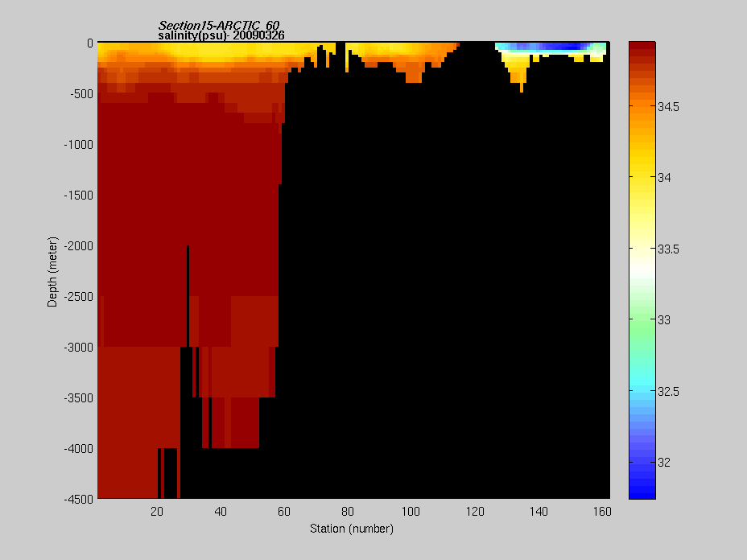Screen dimensions: 747x560
Task: Click station tick label '140'
Action: (539, 512)
